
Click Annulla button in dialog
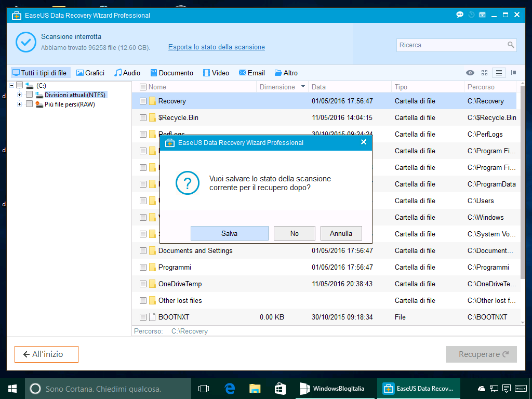click(341, 233)
